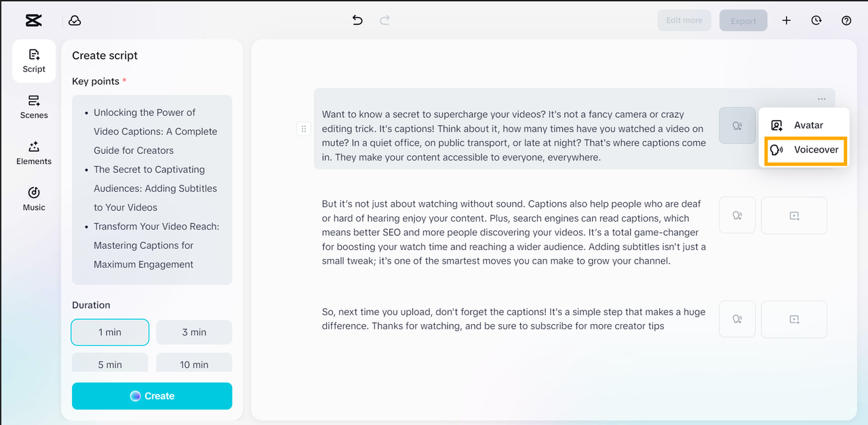
Task: Click the redo arrow icon
Action: point(384,20)
